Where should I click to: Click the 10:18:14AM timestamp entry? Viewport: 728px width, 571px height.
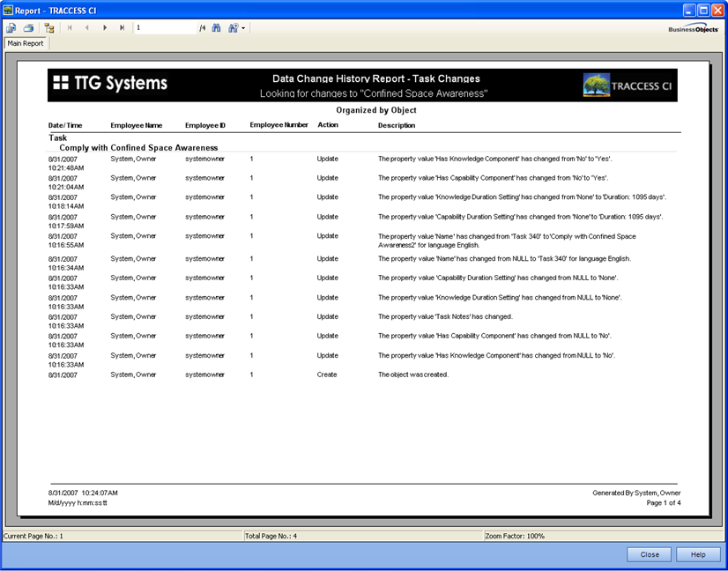point(66,205)
